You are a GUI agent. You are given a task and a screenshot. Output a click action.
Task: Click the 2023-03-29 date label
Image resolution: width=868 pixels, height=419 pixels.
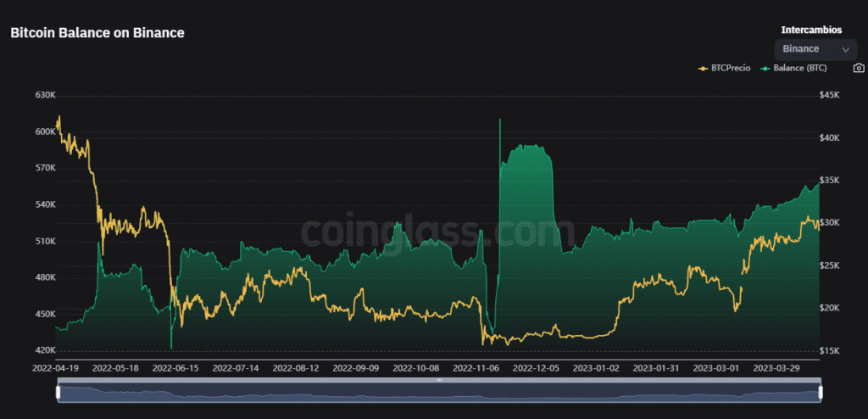click(x=776, y=368)
